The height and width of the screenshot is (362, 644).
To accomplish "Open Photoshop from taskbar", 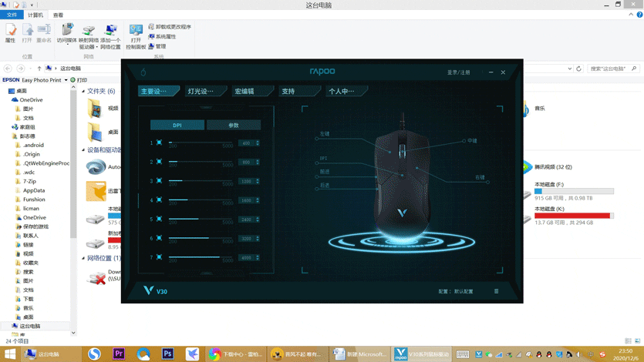I will click(167, 354).
